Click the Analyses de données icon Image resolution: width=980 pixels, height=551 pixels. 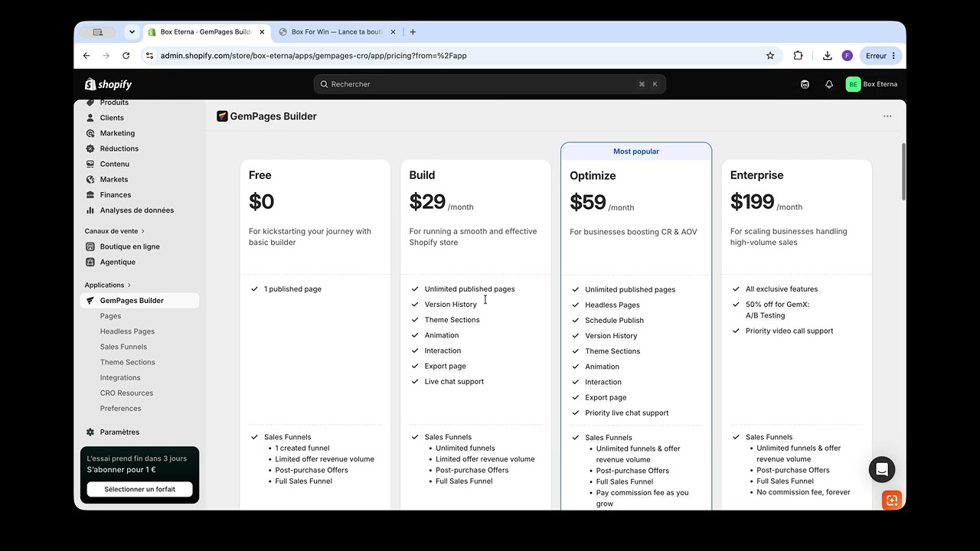(x=90, y=210)
